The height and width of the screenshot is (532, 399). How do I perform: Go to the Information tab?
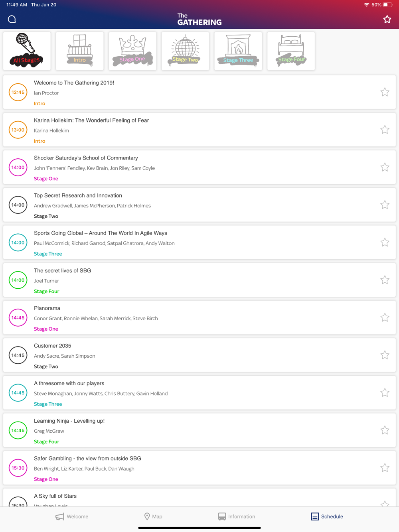point(237,516)
